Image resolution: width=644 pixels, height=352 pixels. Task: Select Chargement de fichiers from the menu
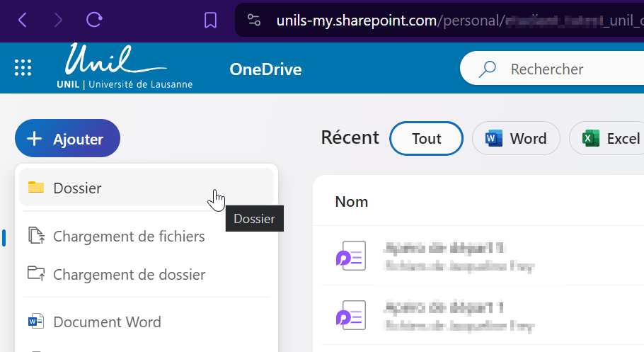129,237
